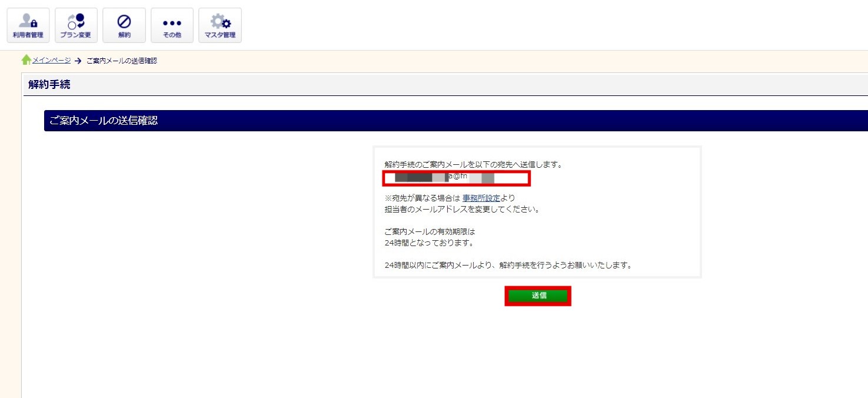Open the 解約 cancellation icon
The width and height of the screenshot is (868, 398).
[124, 25]
